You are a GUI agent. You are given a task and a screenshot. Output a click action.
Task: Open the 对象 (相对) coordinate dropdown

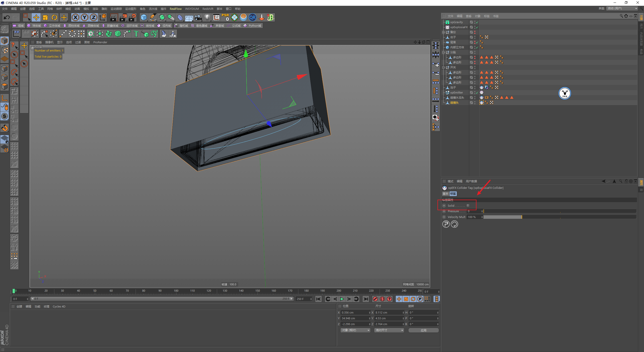coord(355,330)
